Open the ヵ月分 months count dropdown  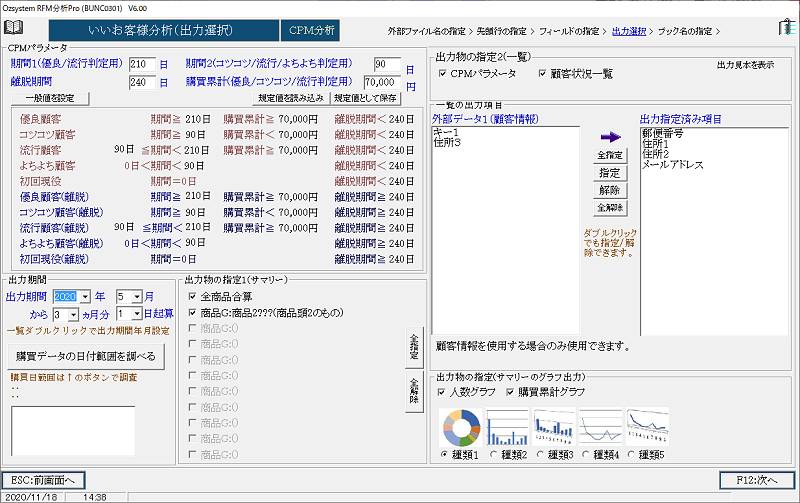click(73, 314)
